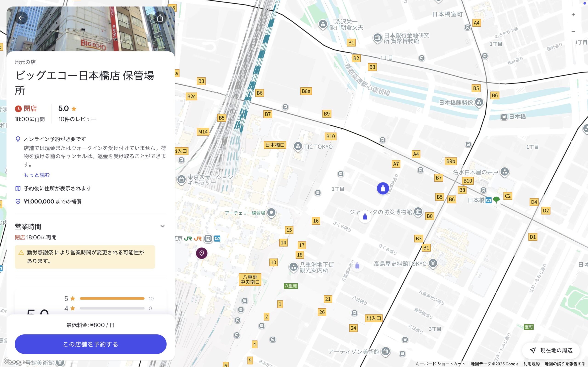This screenshot has height=367, width=588.
Task: Click もっと読む to read more
Action: click(x=37, y=175)
